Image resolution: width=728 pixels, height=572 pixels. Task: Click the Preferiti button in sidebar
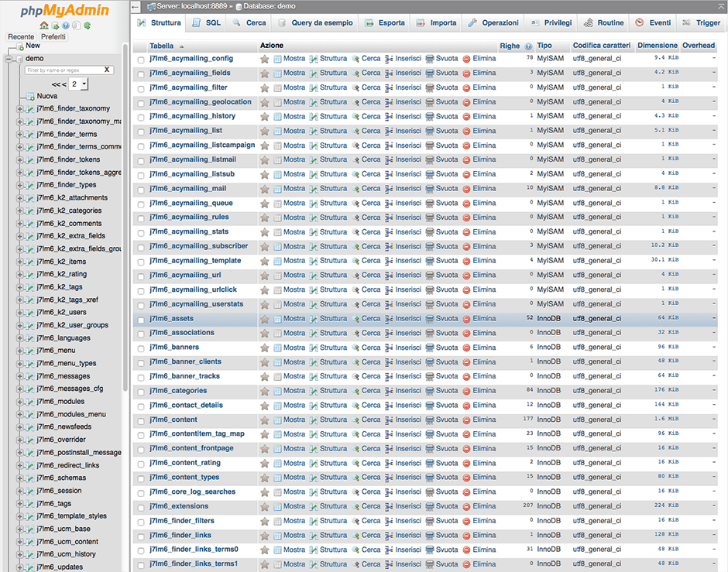(53, 36)
